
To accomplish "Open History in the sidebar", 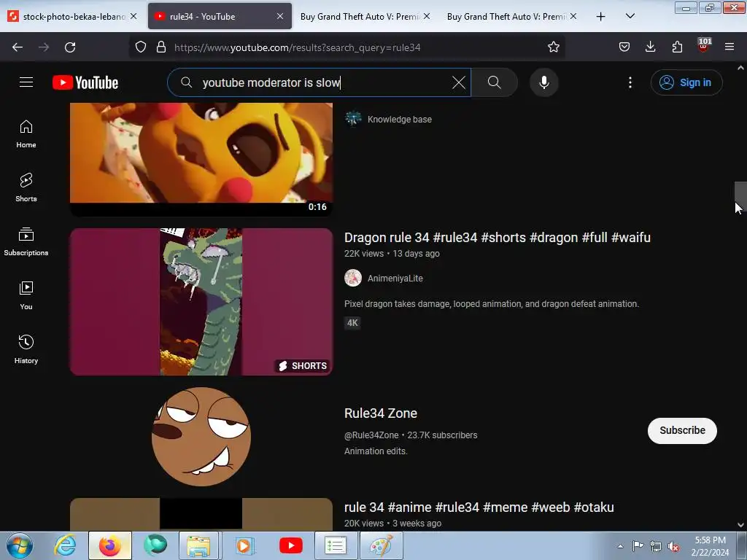I will [26, 349].
